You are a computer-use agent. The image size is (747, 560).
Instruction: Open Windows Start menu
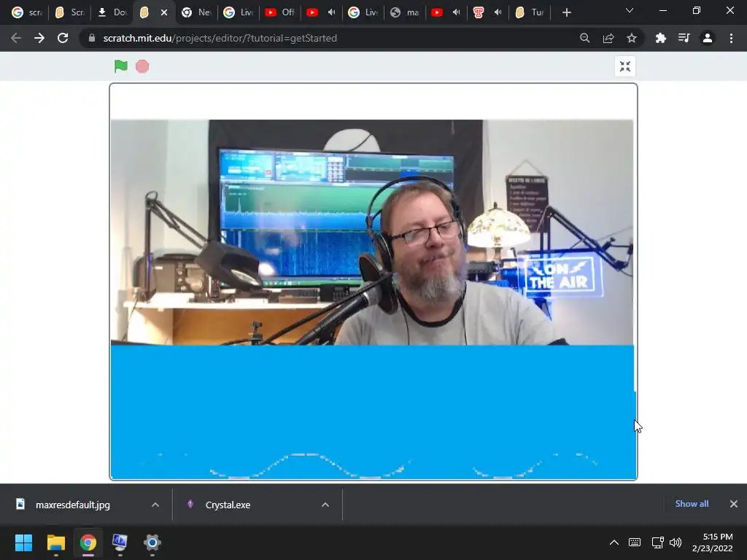(23, 542)
